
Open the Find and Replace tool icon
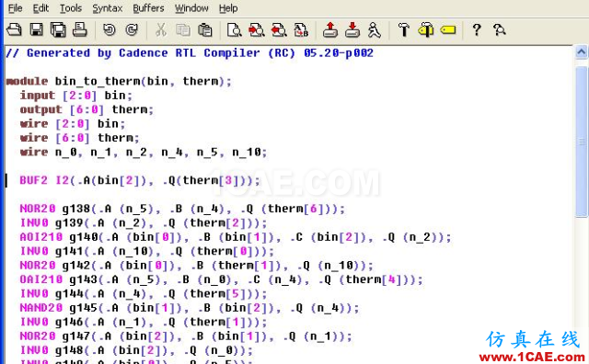tap(301, 29)
